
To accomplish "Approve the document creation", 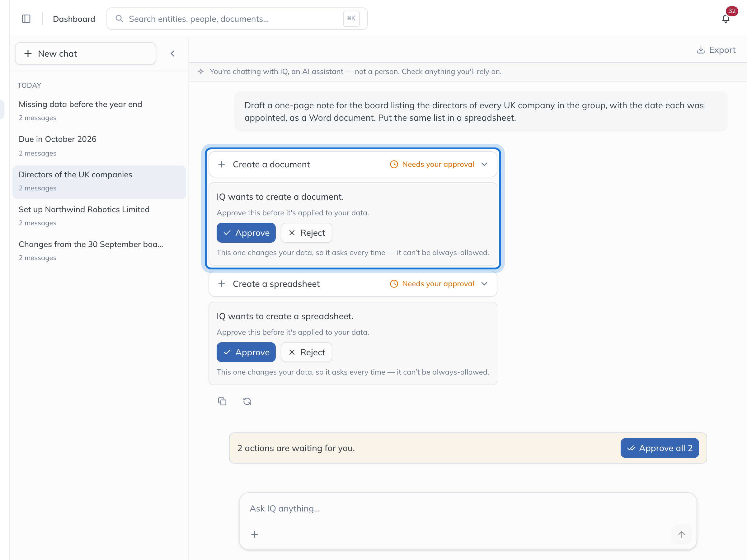I will pyautogui.click(x=246, y=233).
